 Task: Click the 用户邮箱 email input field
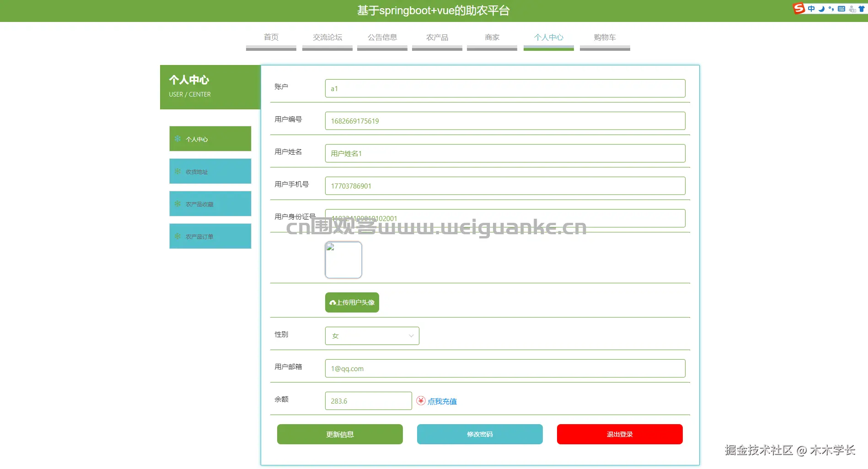504,368
